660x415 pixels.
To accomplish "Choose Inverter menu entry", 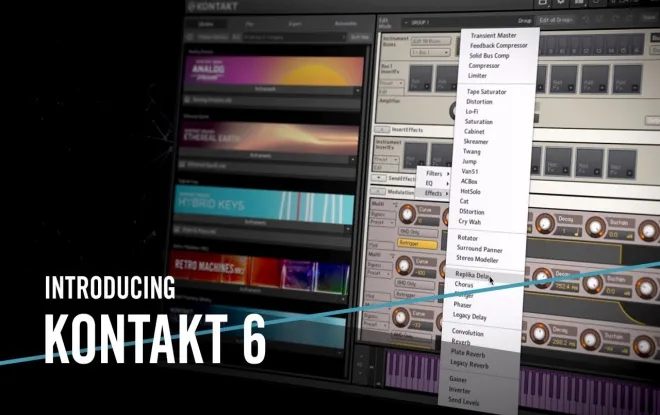I will point(459,391).
